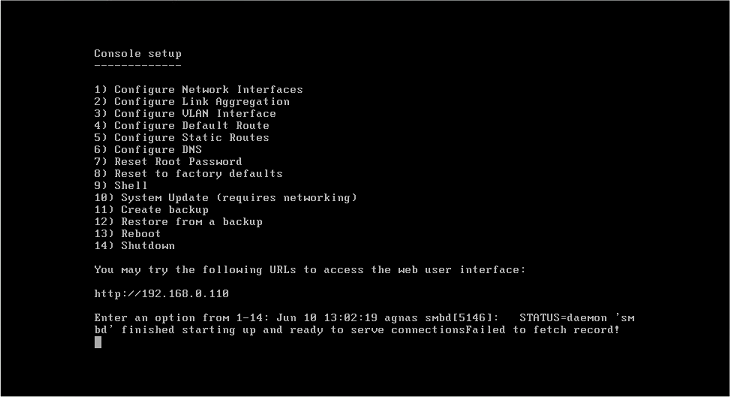730x398 pixels.
Task: Click the blinking cursor block
Action: tap(98, 342)
